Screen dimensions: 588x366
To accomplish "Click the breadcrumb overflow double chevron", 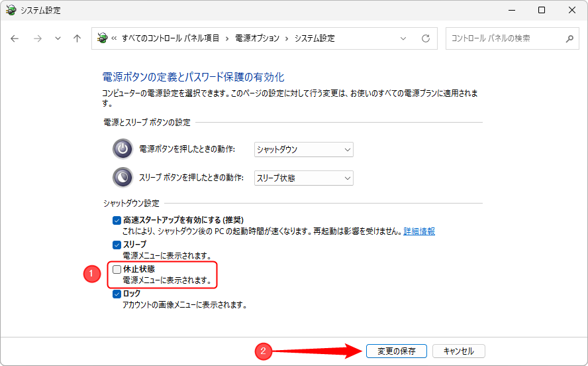I will 114,38.
